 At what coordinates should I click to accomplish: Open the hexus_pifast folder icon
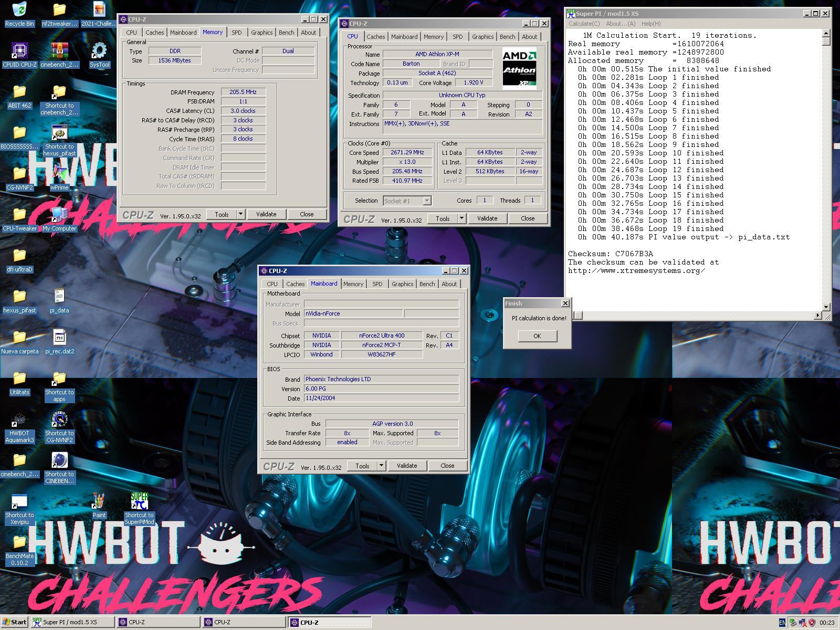[x=19, y=301]
